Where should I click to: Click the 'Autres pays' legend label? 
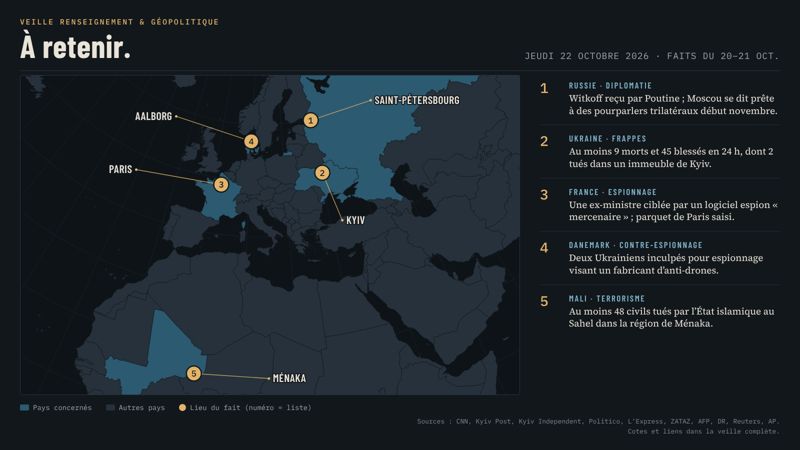(142, 408)
